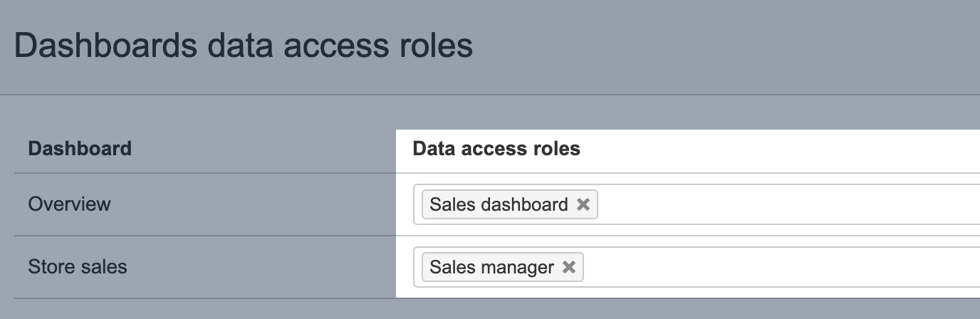Click the Dashboards data access roles page title
The height and width of the screenshot is (319, 980).
pyautogui.click(x=244, y=46)
